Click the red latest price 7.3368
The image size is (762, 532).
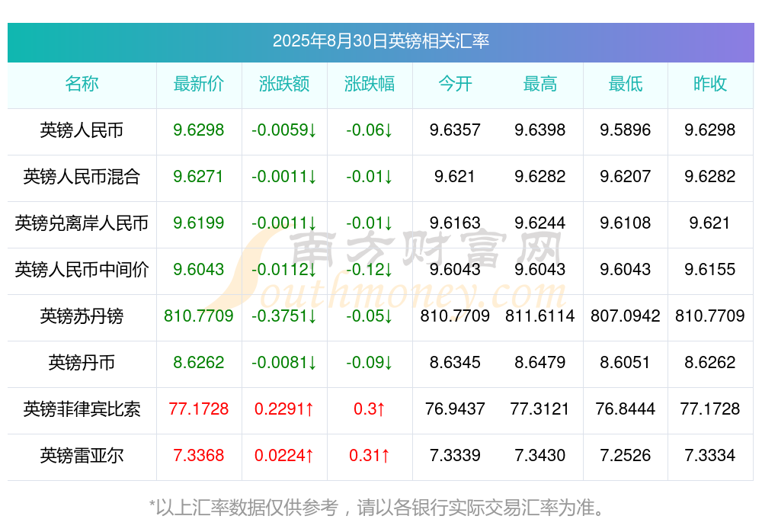tap(198, 455)
